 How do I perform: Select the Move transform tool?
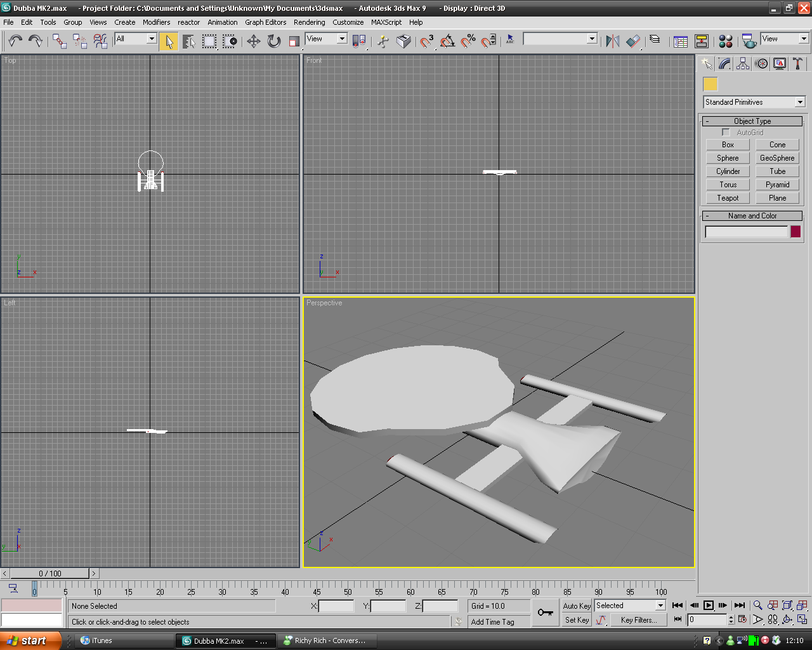(254, 41)
